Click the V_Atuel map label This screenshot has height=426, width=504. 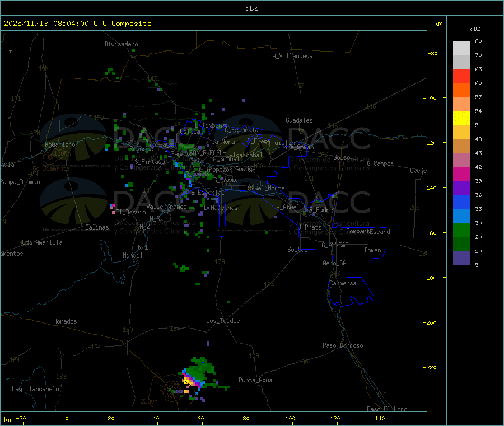(x=288, y=207)
